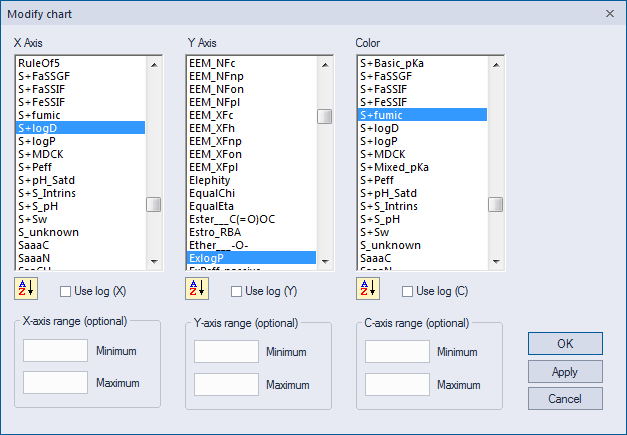
Task: Enable Use log (C) checkbox
Action: coord(407,291)
